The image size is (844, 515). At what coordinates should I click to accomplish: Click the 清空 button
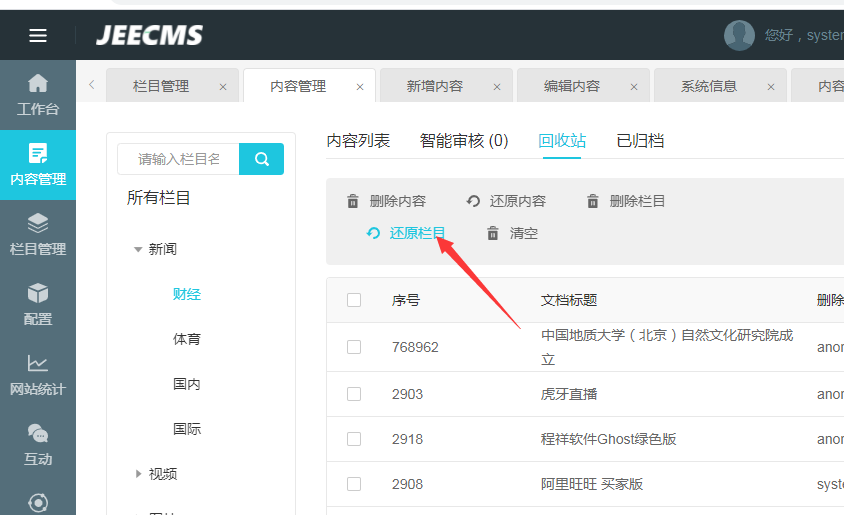(x=512, y=233)
